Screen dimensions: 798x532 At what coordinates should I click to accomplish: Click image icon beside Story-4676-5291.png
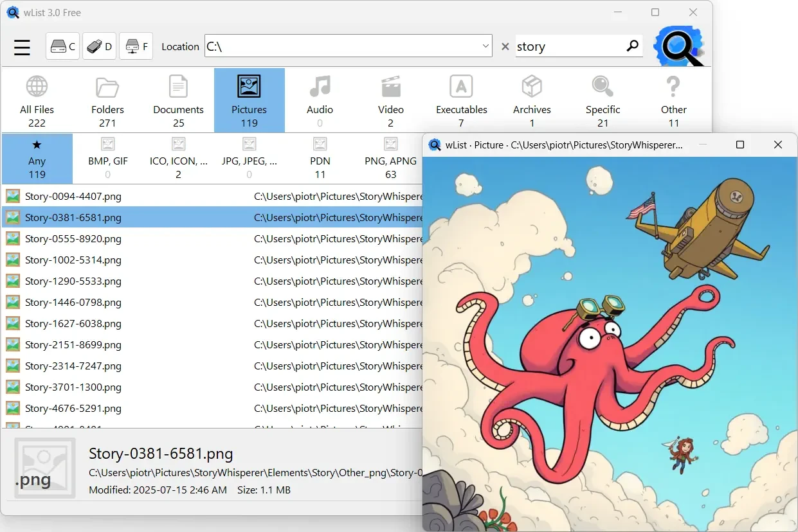pos(13,408)
